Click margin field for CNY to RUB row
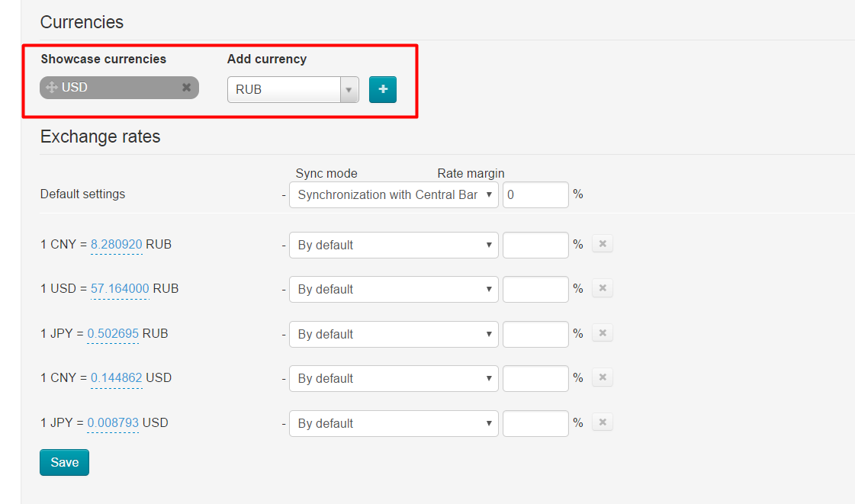Screen dimensions: 855x504 click(535, 246)
